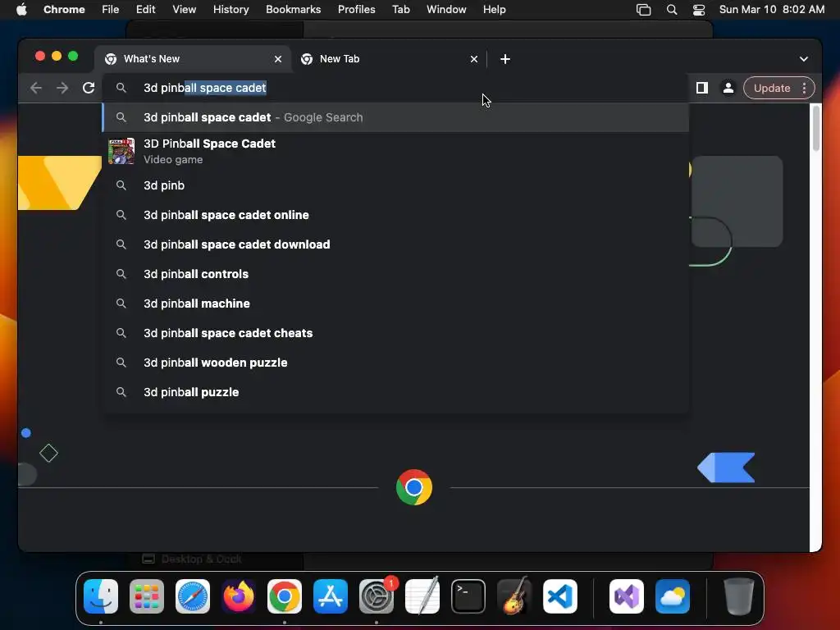
Task: Open the Window menu
Action: coord(446,10)
